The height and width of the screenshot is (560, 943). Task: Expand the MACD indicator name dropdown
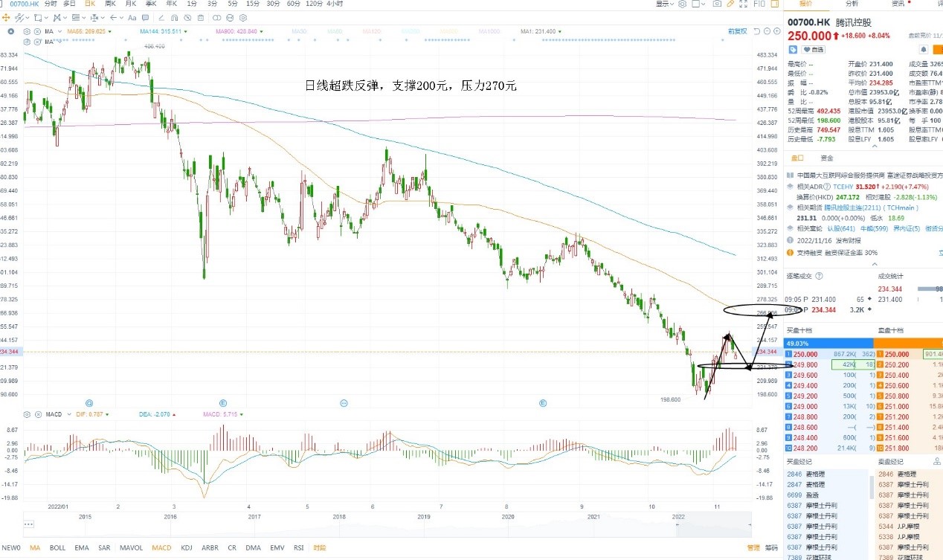68,413
